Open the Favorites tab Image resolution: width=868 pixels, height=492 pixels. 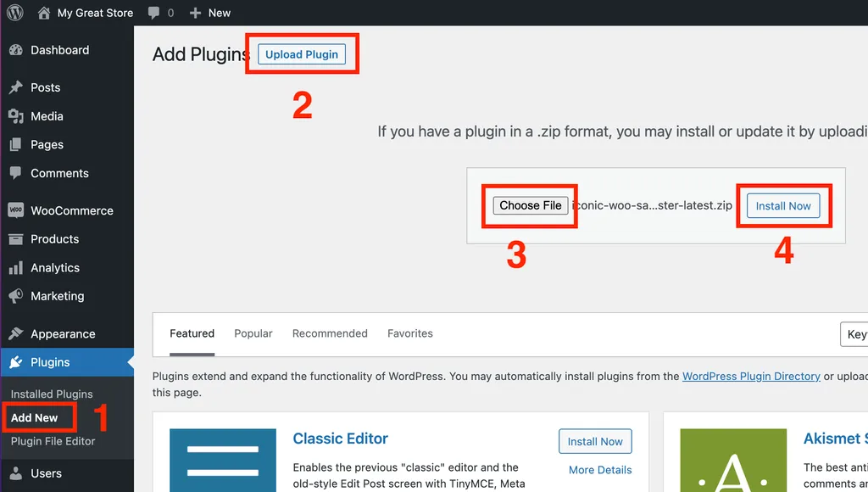click(410, 333)
